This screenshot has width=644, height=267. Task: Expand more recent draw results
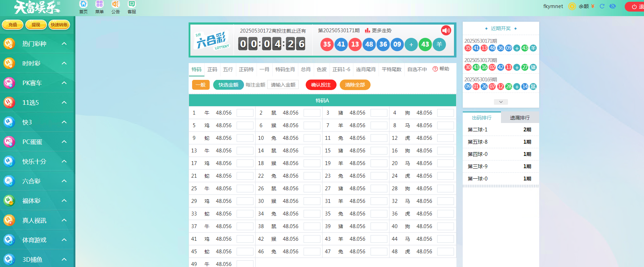tap(501, 102)
